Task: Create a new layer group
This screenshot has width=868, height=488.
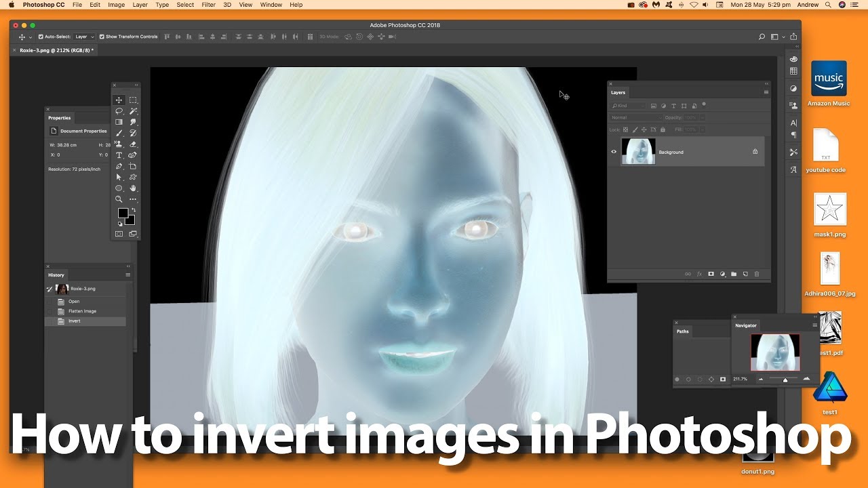Action: click(734, 274)
